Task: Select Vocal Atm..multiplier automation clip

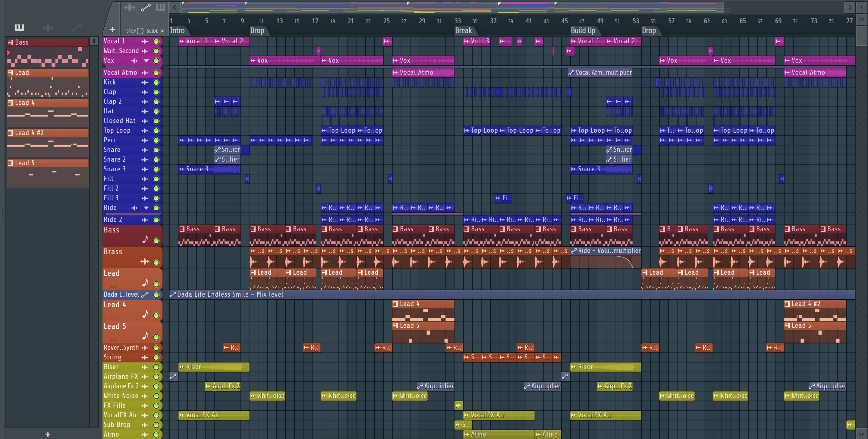Action: pos(600,72)
